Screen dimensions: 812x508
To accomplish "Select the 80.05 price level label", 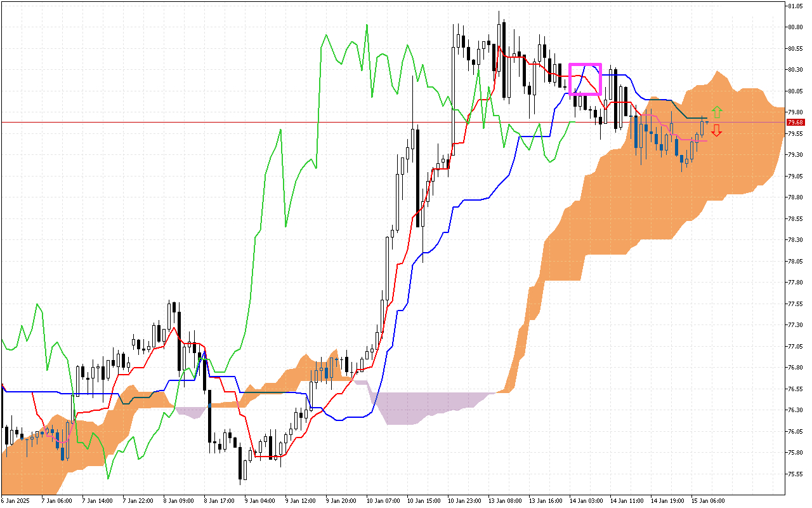I will (x=796, y=91).
